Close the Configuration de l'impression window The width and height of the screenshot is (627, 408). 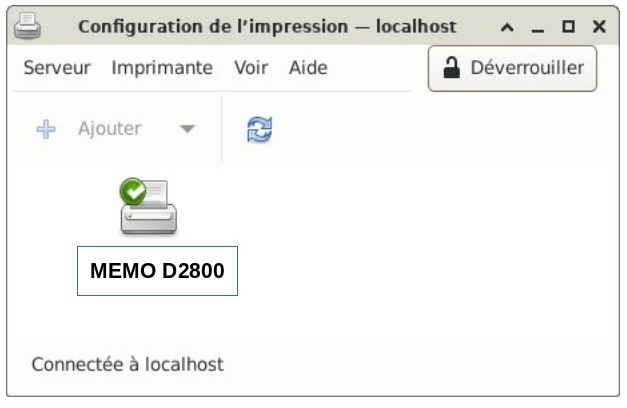pyautogui.click(x=599, y=26)
